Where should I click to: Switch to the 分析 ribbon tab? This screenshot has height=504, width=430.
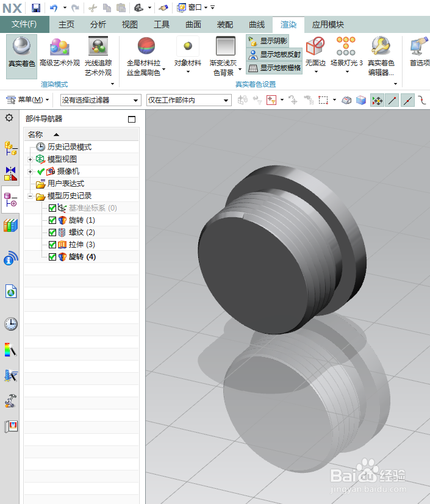[x=98, y=24]
